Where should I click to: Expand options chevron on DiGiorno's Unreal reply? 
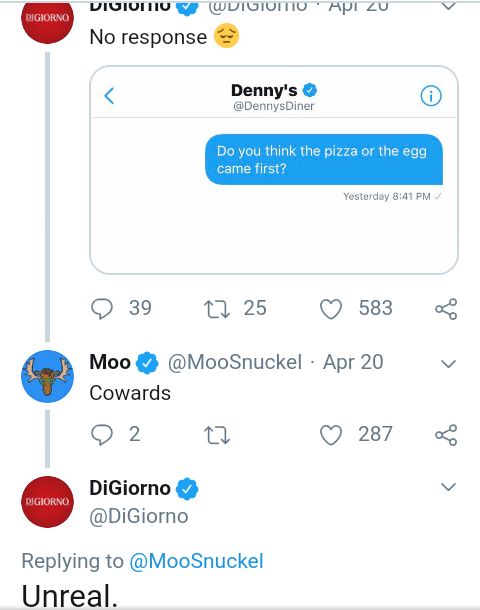click(448, 487)
